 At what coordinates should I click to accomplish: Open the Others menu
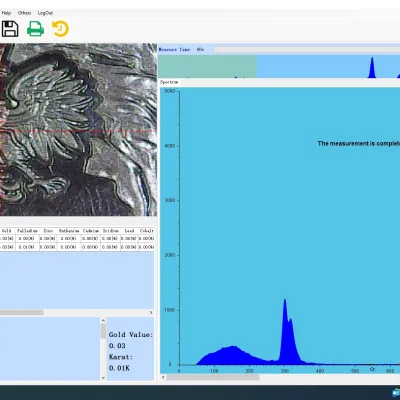tap(24, 13)
